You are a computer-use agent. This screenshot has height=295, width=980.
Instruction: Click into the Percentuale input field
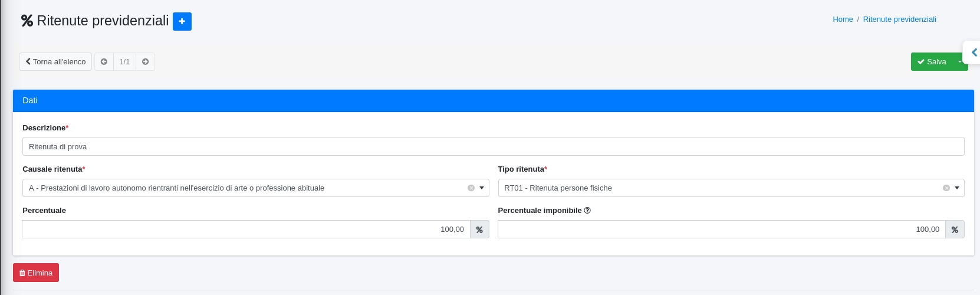pyautogui.click(x=246, y=230)
